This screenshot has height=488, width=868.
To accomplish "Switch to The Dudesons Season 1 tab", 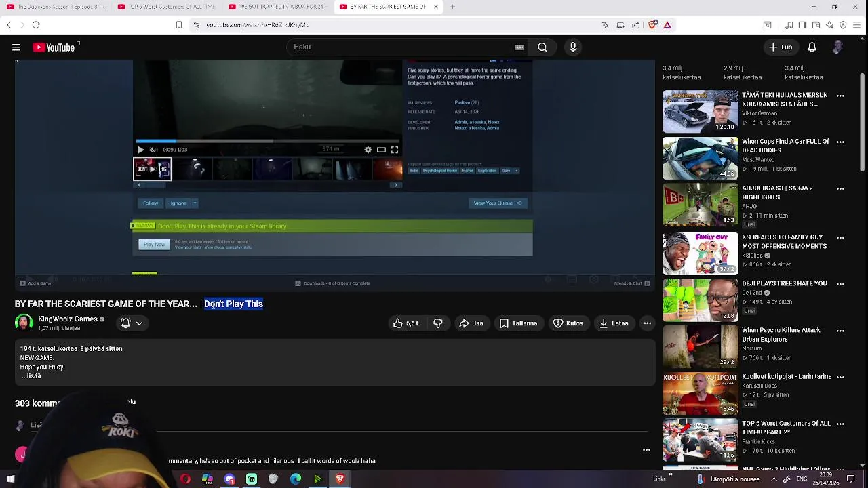I will 56,7.
